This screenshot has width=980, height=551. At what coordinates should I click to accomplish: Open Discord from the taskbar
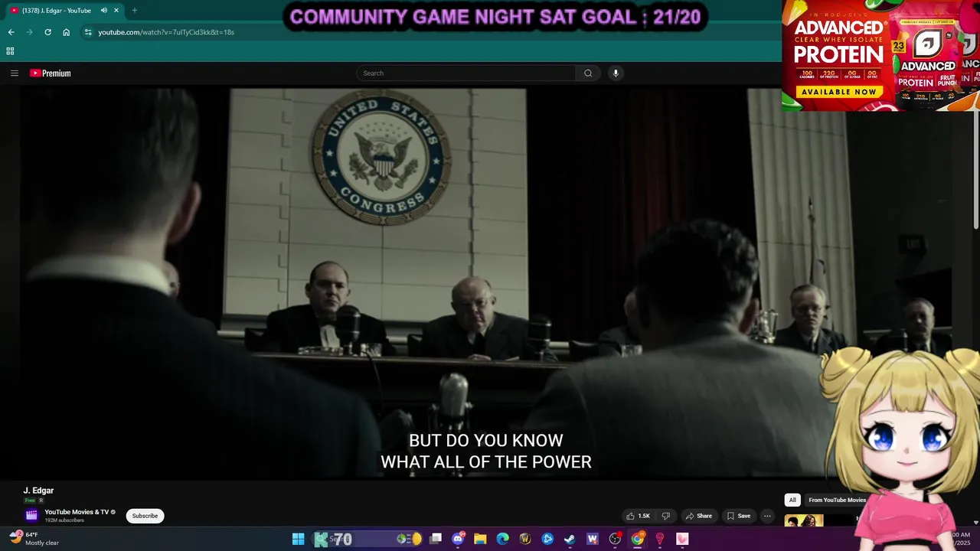458,540
